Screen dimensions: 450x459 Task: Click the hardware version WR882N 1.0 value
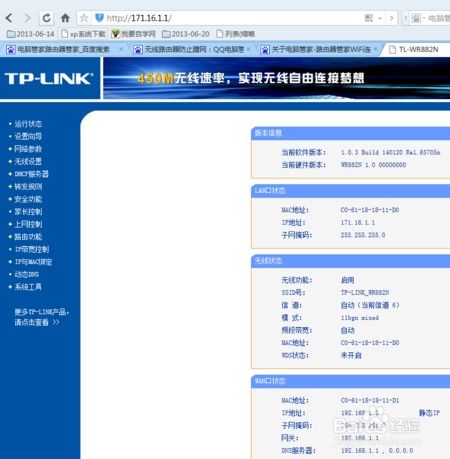(373, 165)
